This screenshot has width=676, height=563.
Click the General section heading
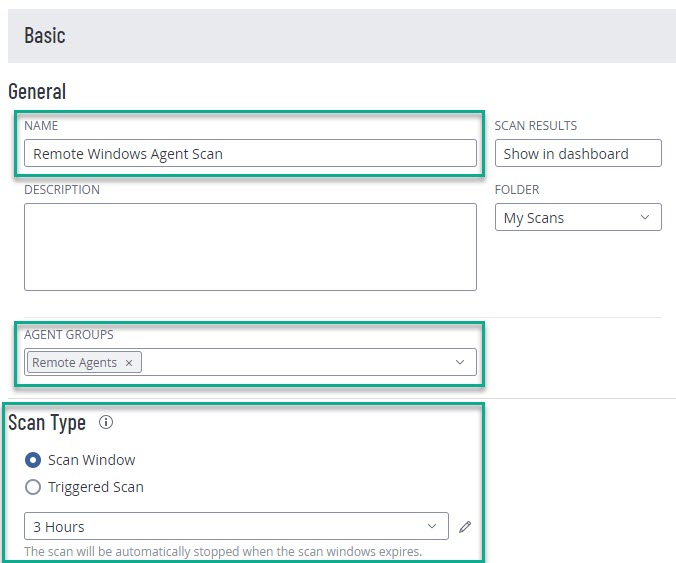point(37,91)
